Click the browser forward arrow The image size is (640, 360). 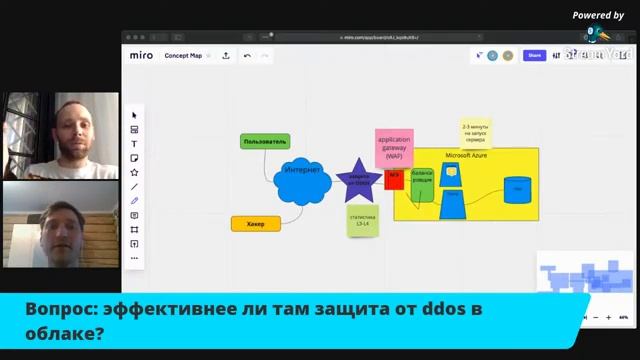coord(164,37)
